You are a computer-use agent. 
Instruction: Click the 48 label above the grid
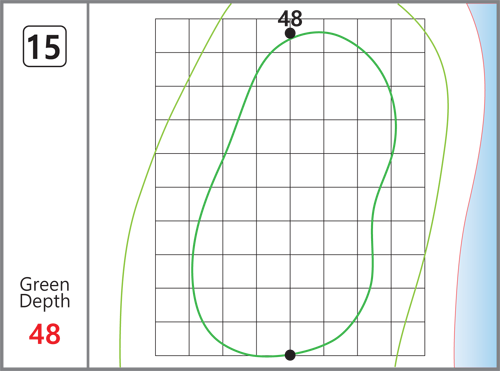290,18
